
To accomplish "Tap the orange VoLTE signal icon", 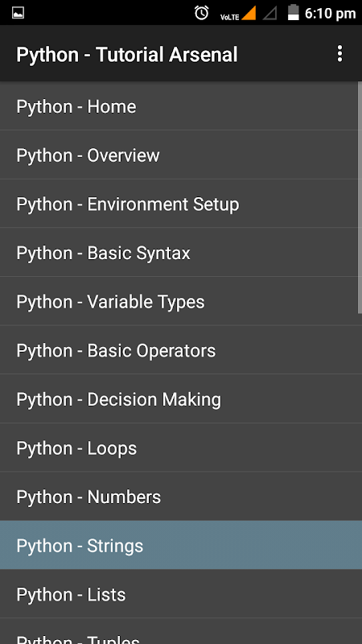I will coord(238,14).
